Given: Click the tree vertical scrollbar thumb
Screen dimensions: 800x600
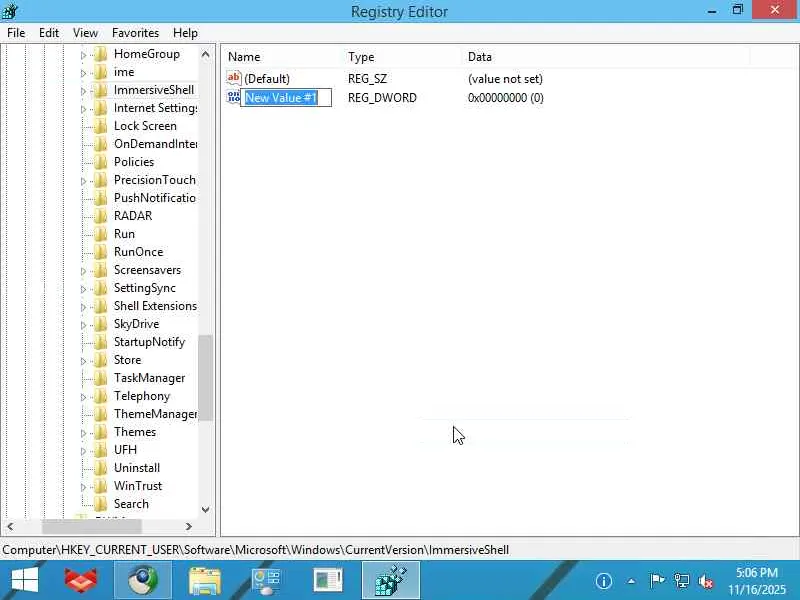Looking at the screenshot, I should tap(206, 378).
